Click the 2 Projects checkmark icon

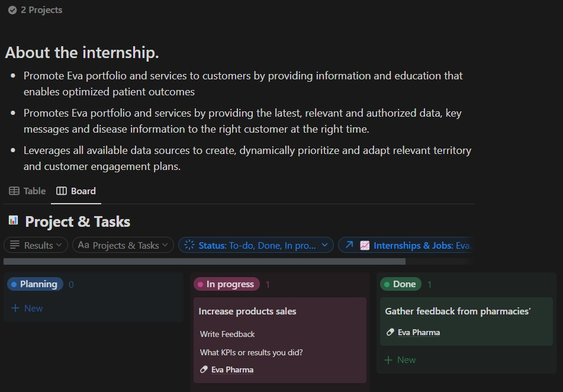pos(12,10)
